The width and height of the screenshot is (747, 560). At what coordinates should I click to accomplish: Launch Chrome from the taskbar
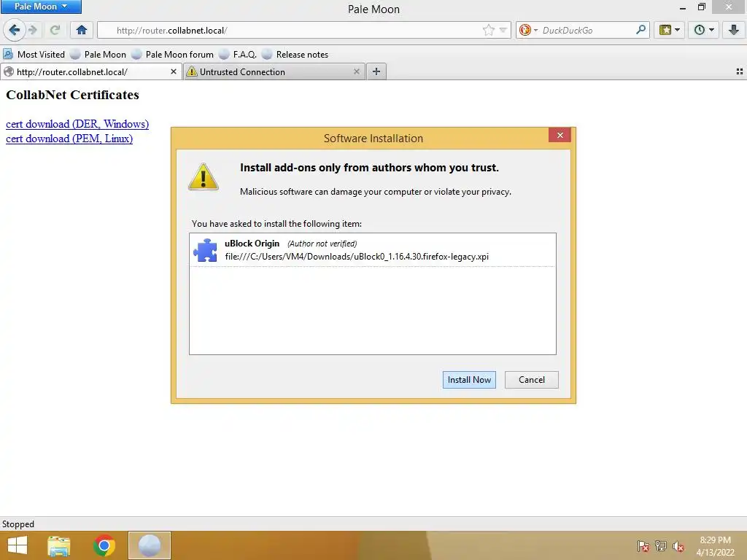tap(104, 545)
